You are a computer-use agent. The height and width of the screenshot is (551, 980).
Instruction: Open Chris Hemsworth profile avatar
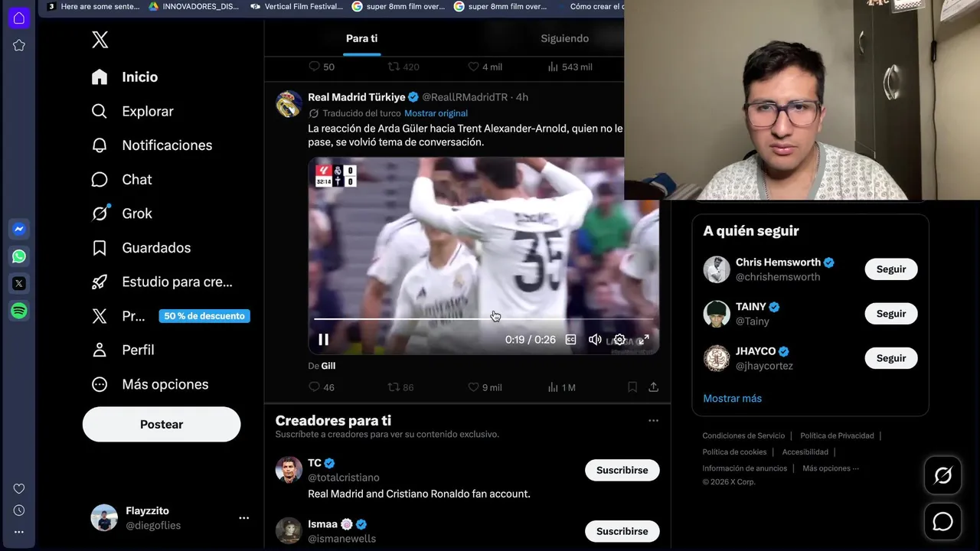click(717, 269)
